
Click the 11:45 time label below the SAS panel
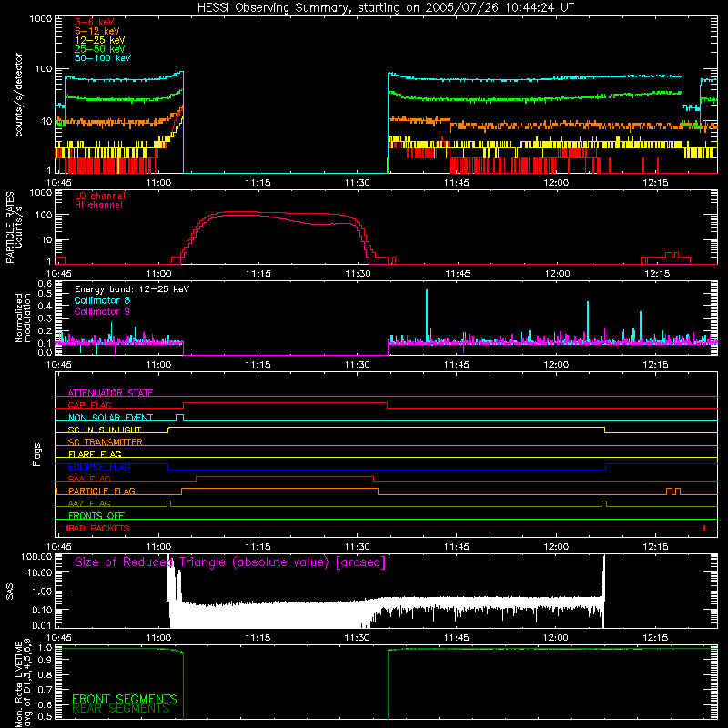point(457,638)
